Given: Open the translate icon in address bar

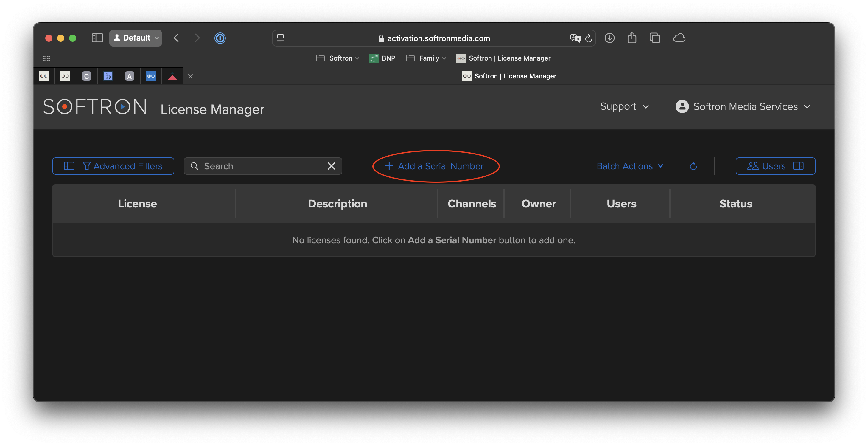Looking at the screenshot, I should point(575,38).
